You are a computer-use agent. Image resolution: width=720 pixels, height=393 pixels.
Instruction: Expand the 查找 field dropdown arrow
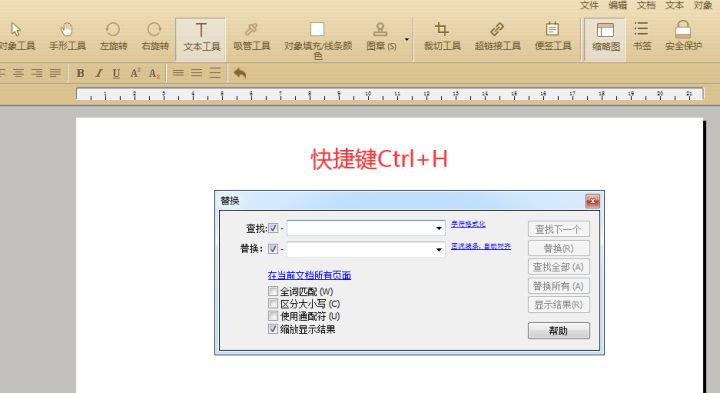(x=439, y=228)
